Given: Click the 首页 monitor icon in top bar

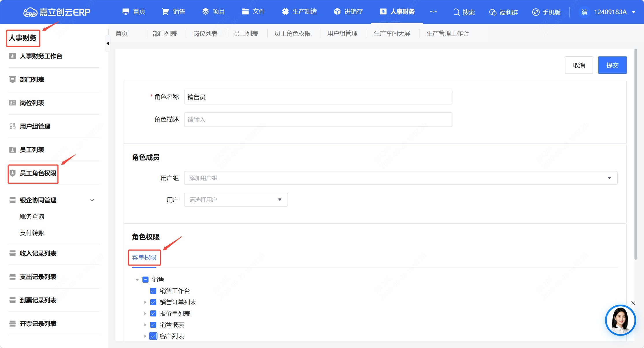Looking at the screenshot, I should click(126, 12).
